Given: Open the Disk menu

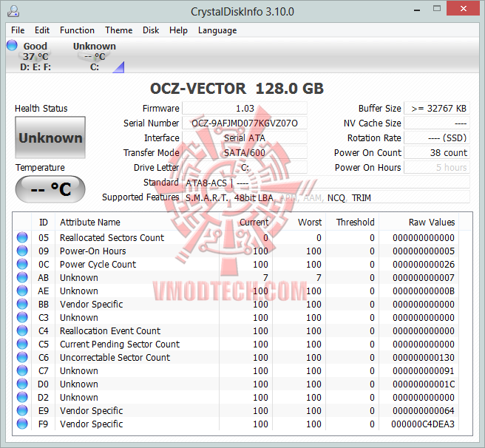Looking at the screenshot, I should [x=151, y=30].
